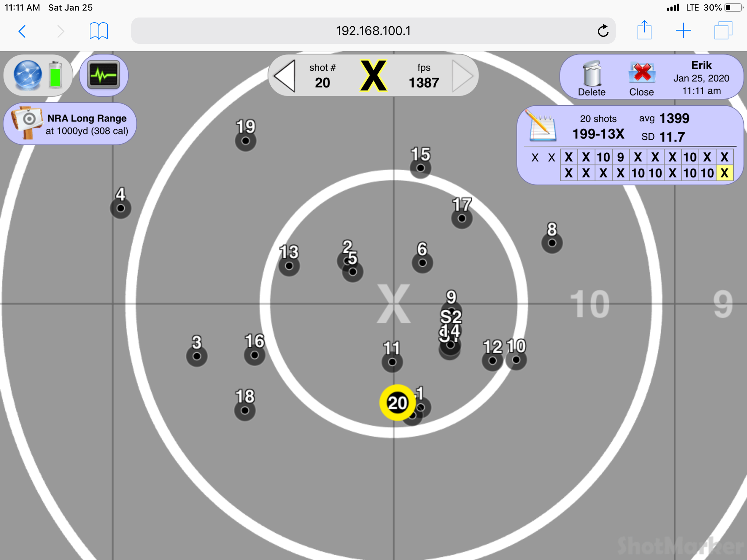
Task: Delete this string with trash can
Action: coord(592,78)
